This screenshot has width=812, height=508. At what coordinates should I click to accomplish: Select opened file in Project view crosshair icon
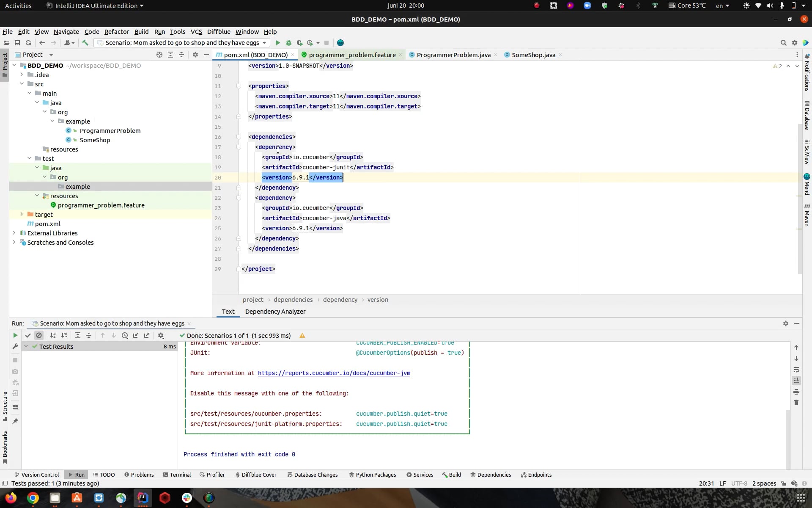[x=159, y=55]
